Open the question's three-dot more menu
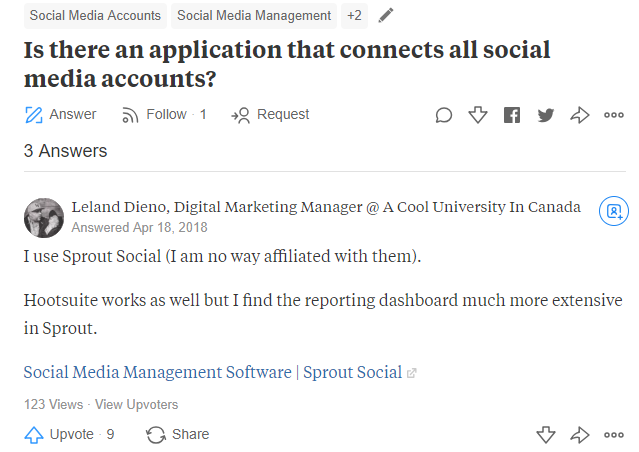The image size is (639, 452). coord(613,115)
